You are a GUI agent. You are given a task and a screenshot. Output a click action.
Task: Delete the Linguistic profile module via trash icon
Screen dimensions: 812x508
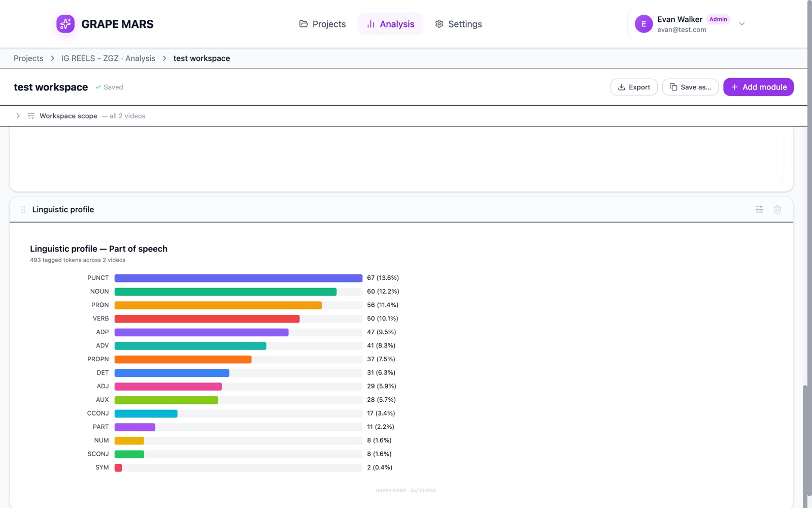777,209
